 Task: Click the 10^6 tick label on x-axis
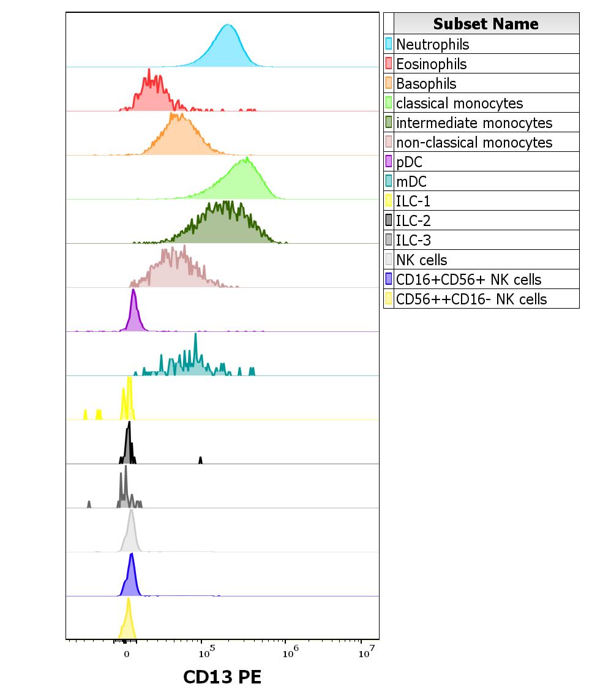point(290,652)
